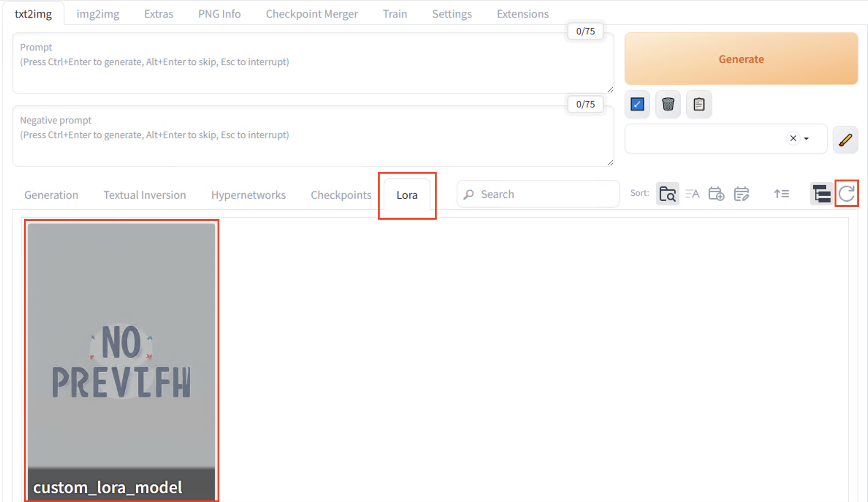Refresh the Lora cards list
Screen dimensions: 868x502
(x=846, y=194)
